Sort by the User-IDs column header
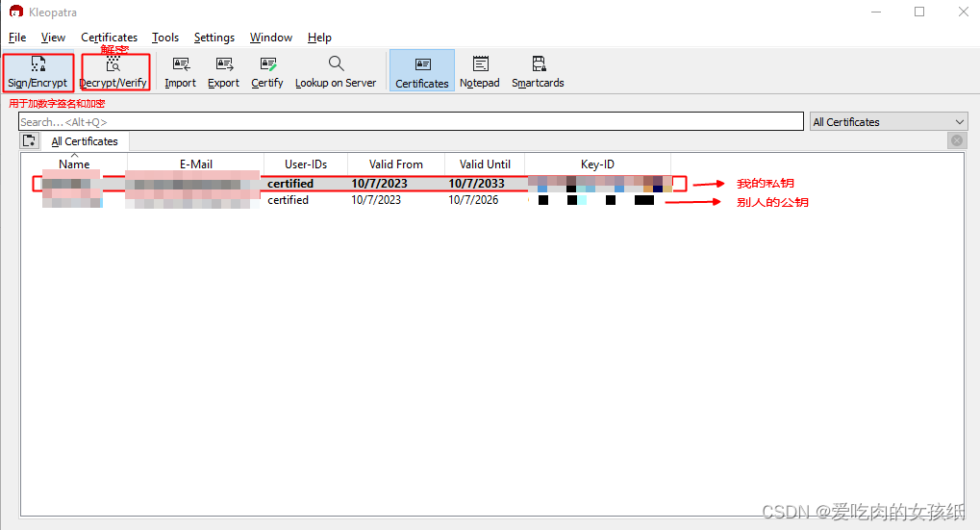 pyautogui.click(x=306, y=164)
